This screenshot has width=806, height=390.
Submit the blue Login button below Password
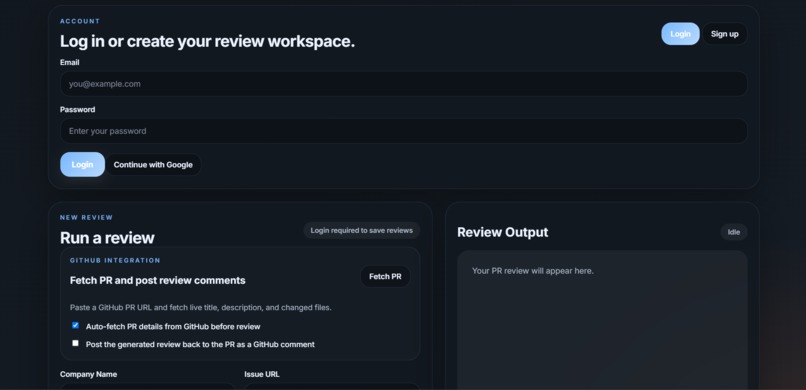tap(82, 164)
